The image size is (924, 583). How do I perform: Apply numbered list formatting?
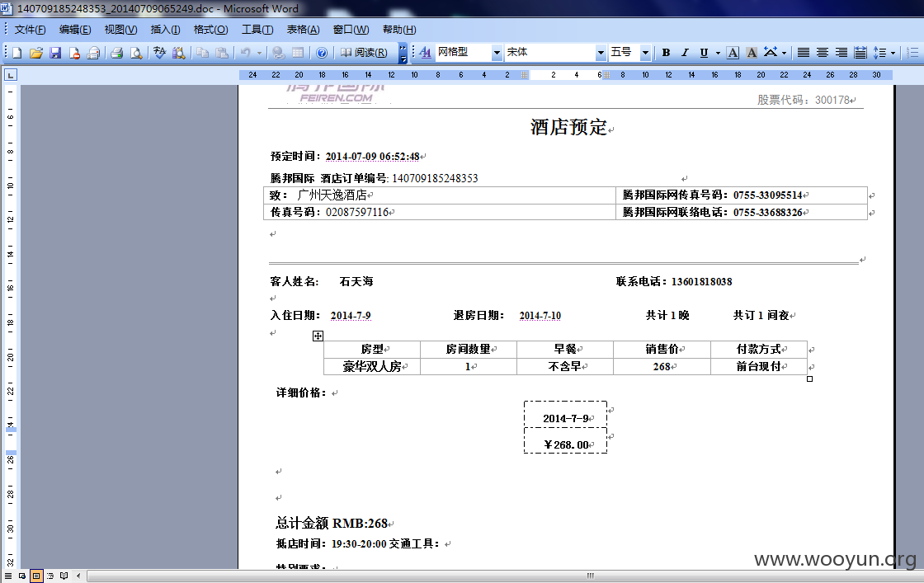912,53
